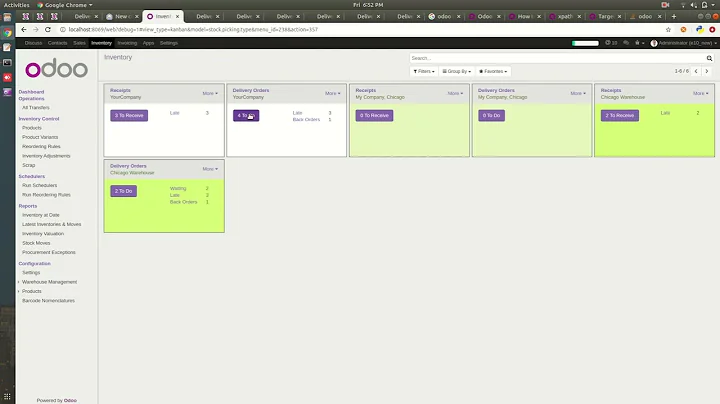This screenshot has height=404, width=720.
Task: Bookmark page with star icon
Action: [x=668, y=29]
